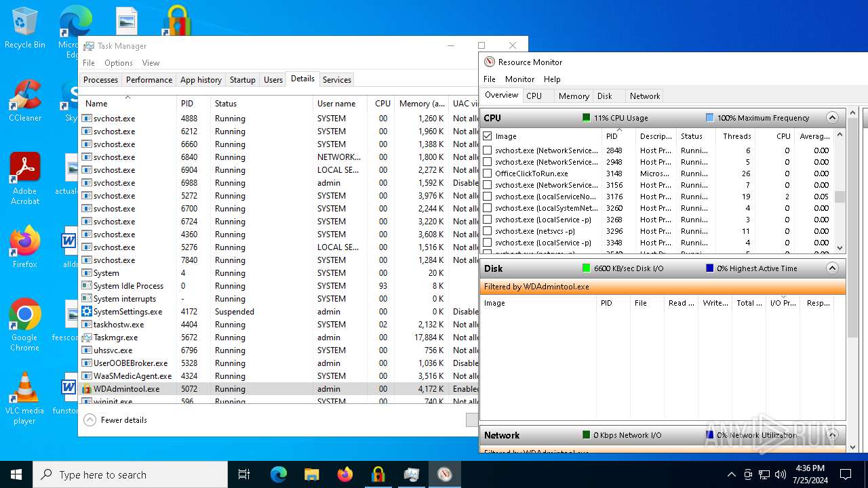Open File Explorer from taskbar

(312, 474)
